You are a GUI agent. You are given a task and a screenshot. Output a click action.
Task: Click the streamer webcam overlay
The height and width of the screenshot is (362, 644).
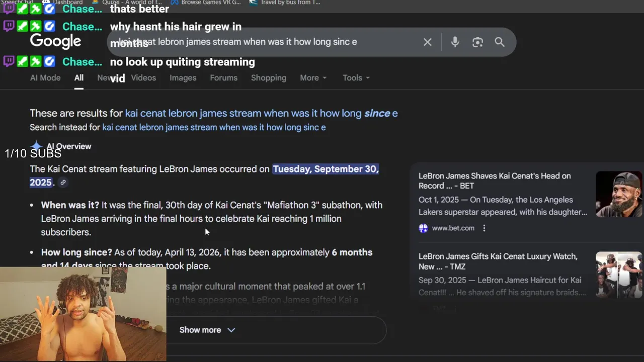83,314
